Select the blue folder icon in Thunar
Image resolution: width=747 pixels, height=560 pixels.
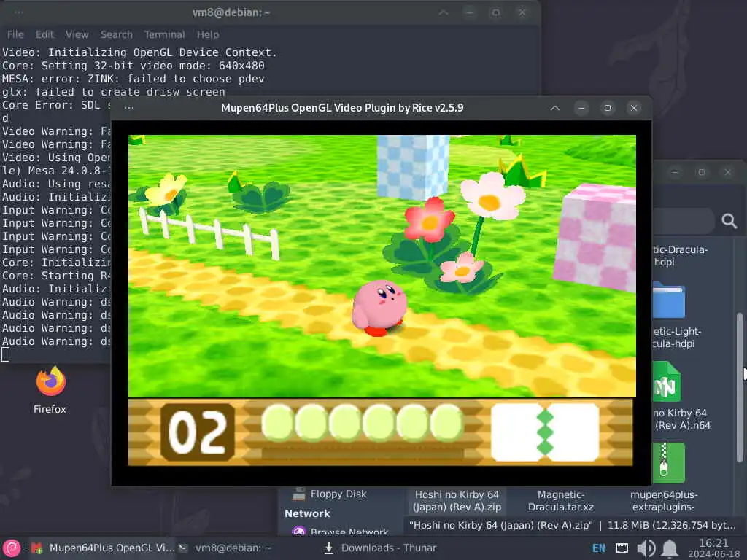pyautogui.click(x=669, y=300)
